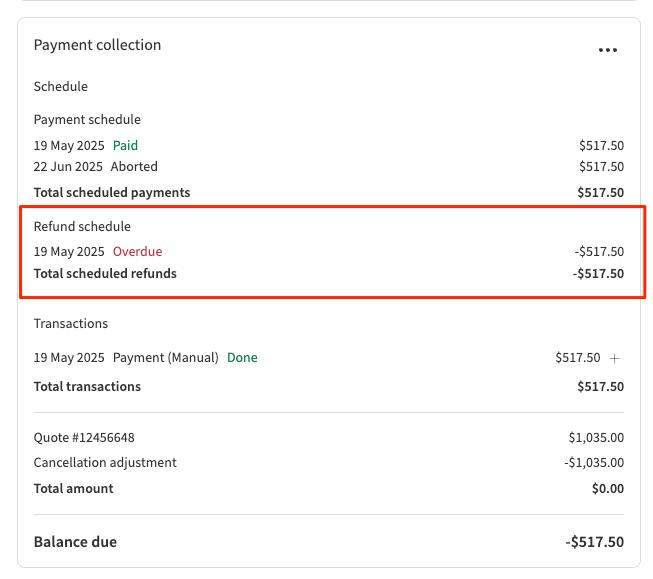Select Total scheduled payments row

(x=112, y=192)
